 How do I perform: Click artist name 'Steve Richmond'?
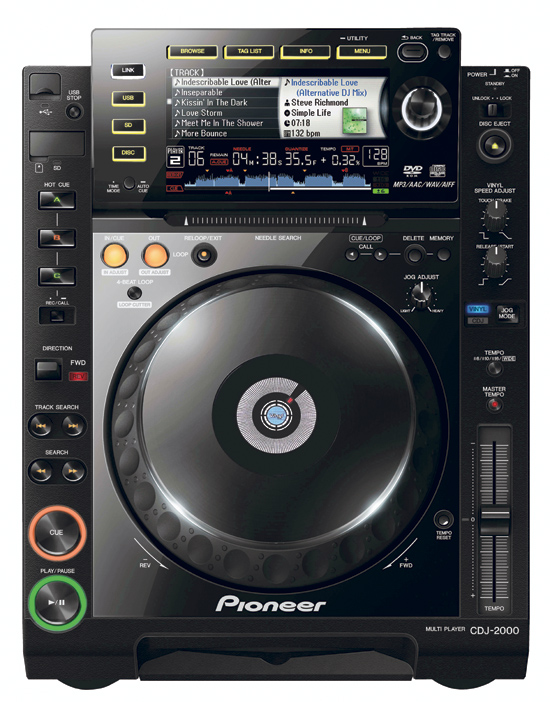point(319,103)
